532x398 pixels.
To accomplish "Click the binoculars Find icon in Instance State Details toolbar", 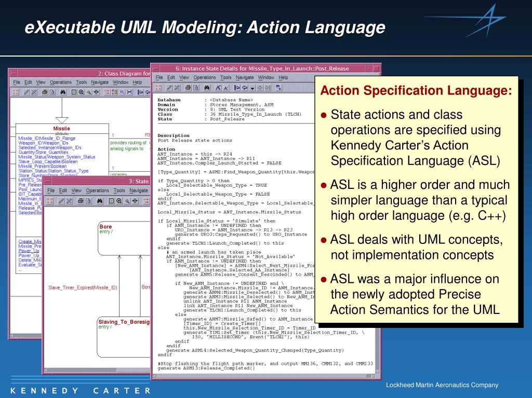I will coord(207,88).
